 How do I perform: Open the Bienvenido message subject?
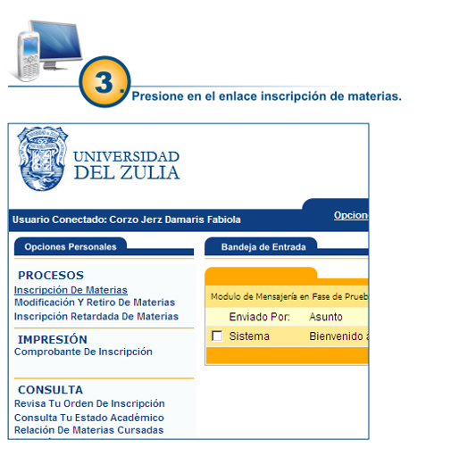(x=338, y=336)
